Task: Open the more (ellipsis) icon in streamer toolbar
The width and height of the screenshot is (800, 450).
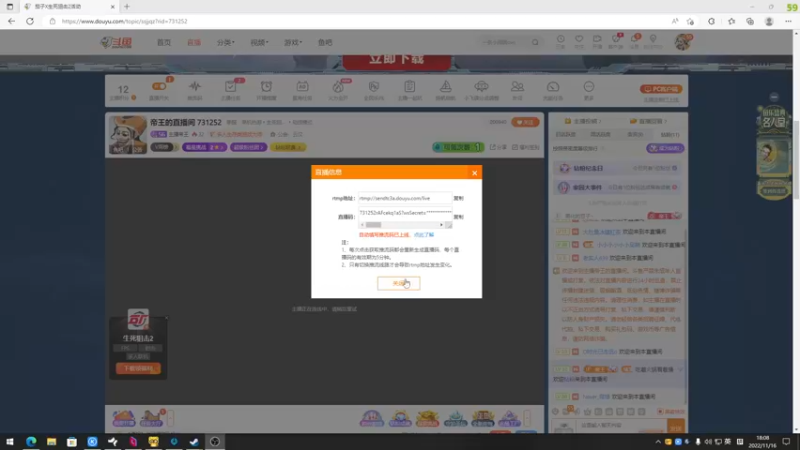Action: [x=589, y=87]
